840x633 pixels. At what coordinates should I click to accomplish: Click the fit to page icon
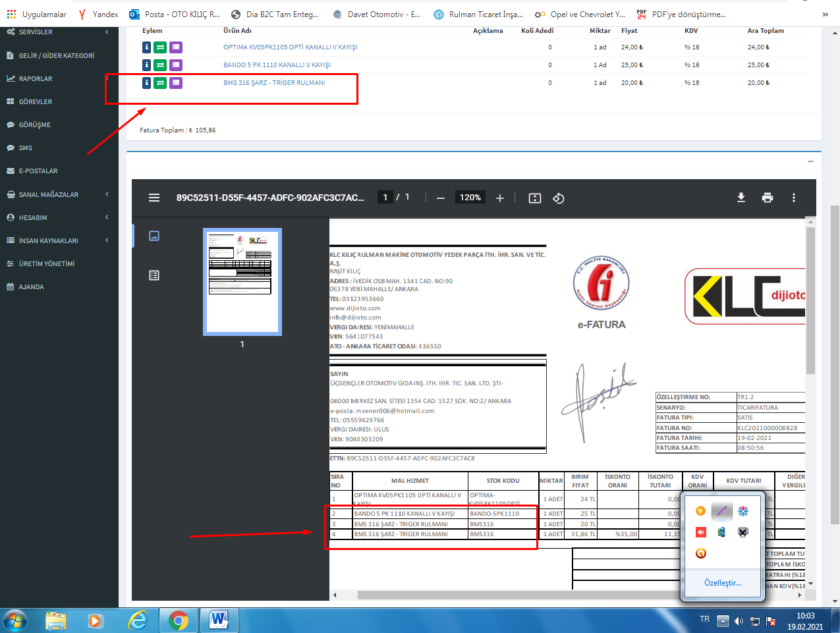click(x=535, y=198)
